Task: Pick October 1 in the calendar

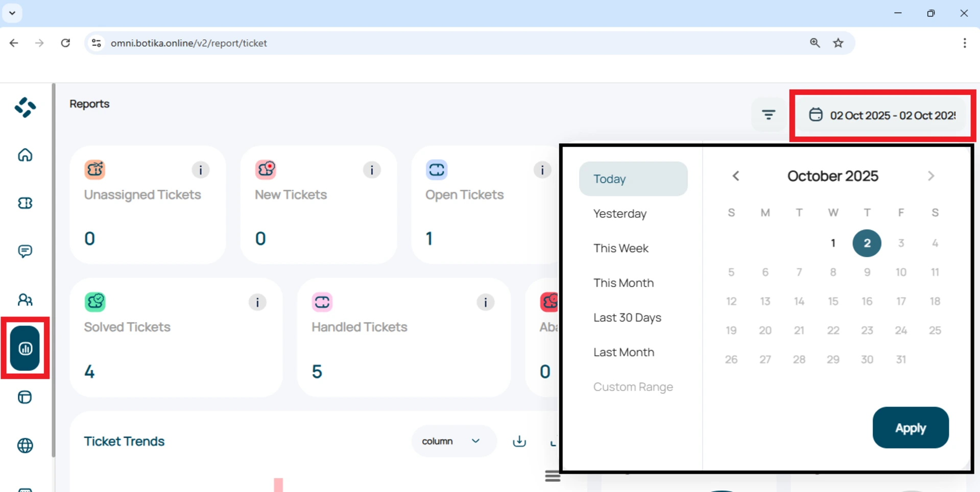Action: click(x=832, y=243)
